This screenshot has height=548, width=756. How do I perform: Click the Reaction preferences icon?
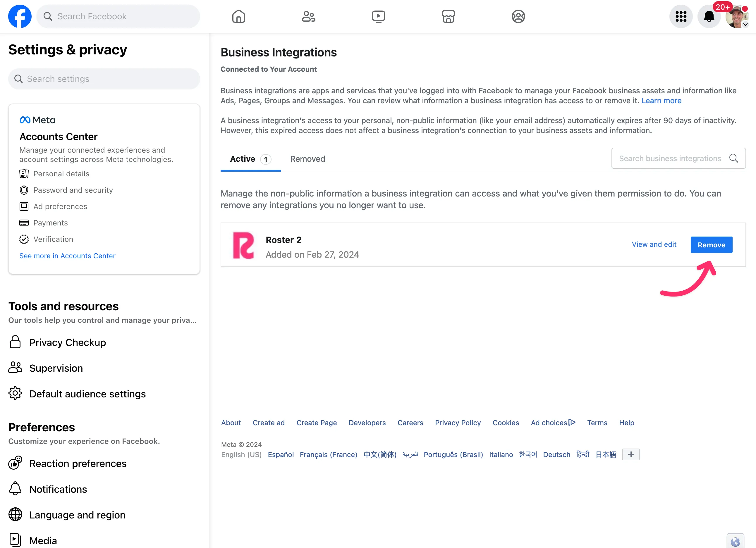15,463
